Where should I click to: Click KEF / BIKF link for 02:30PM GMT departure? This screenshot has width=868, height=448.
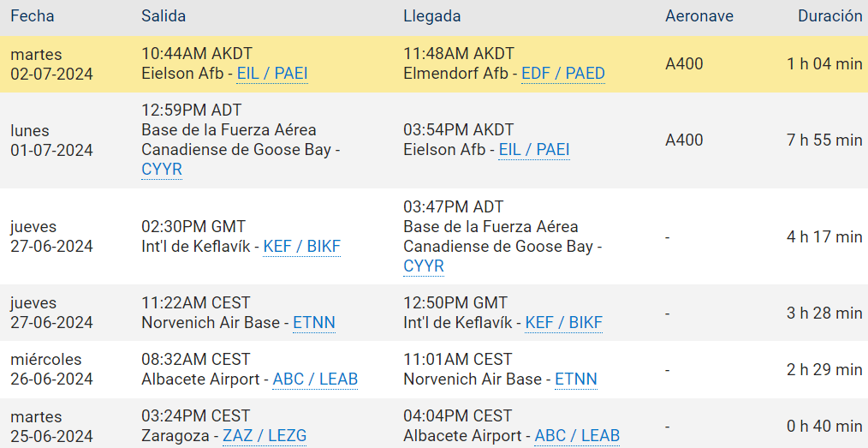pyautogui.click(x=301, y=247)
